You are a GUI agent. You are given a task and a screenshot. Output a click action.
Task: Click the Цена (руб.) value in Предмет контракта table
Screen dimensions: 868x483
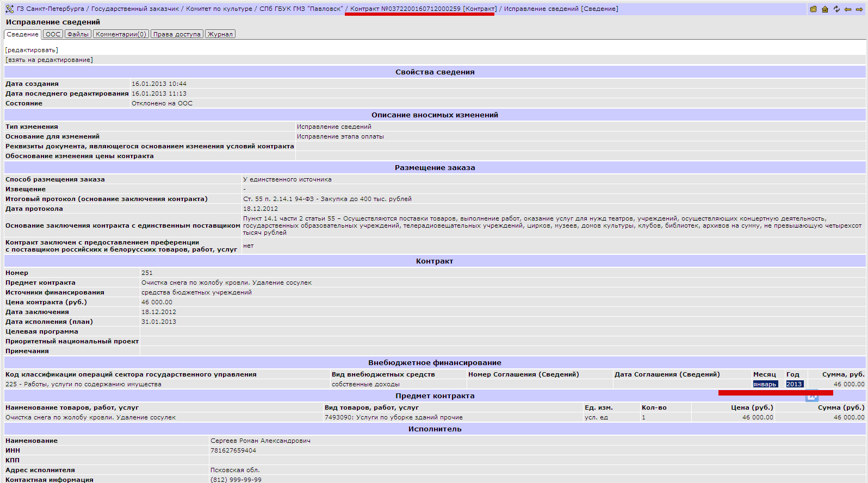click(758, 417)
